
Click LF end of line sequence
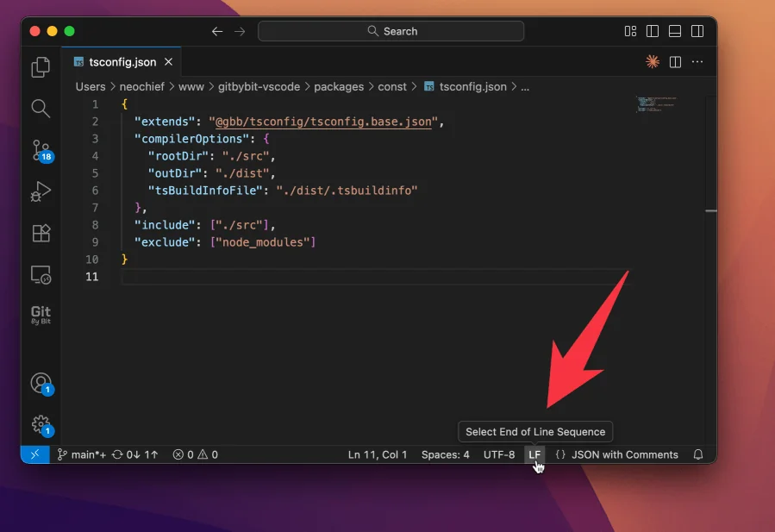(534, 454)
